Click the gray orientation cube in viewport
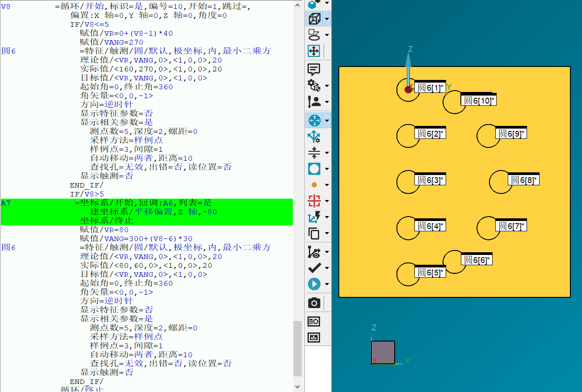This screenshot has width=582, height=392. pyautogui.click(x=383, y=353)
